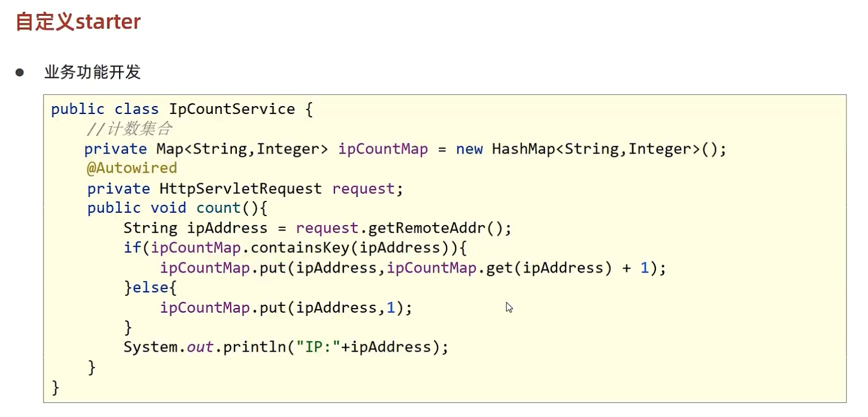Click the class name 'IpCountService'
Screen dimensions: 868x417
[232, 109]
